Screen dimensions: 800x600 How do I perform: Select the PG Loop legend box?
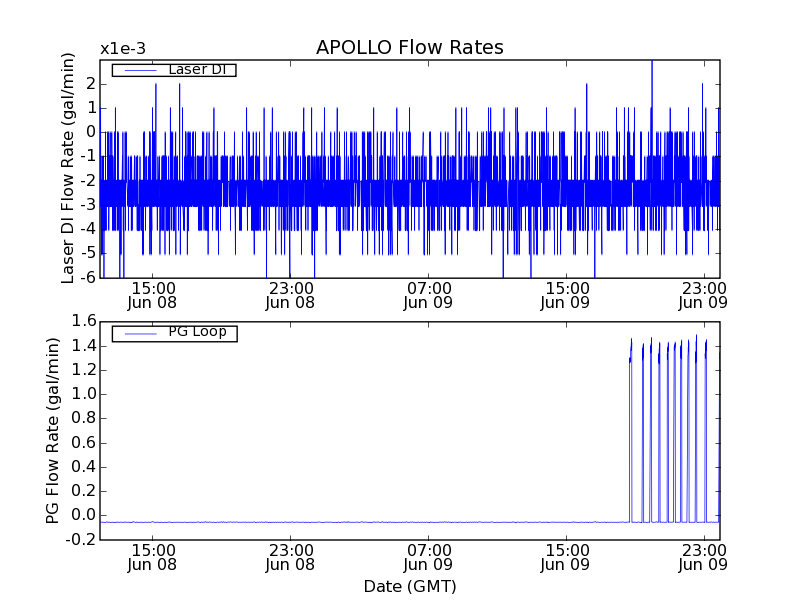click(174, 333)
